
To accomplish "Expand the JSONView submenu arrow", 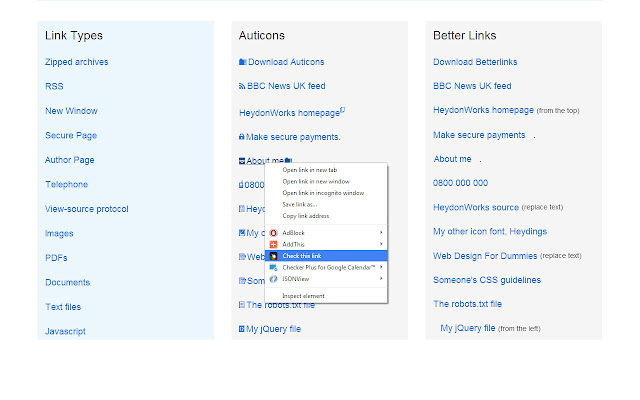I will (x=381, y=278).
